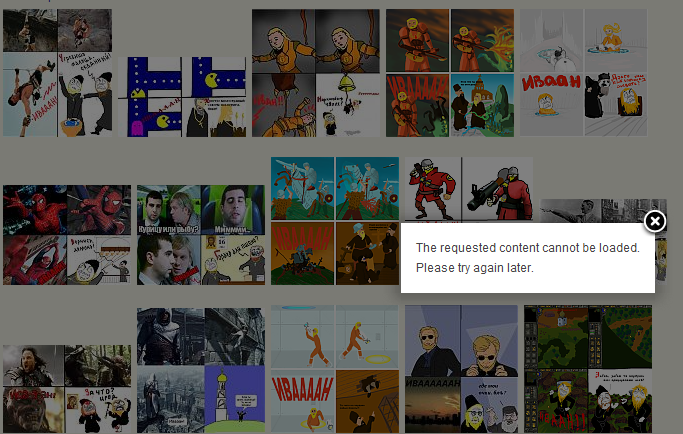Close the error popup with X button
Screen dimensions: 683x434
(654, 221)
